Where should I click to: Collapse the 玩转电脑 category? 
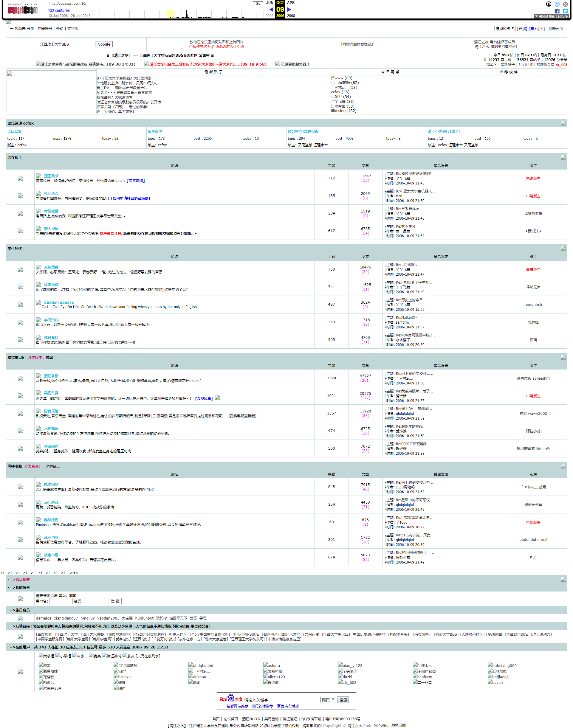tap(563, 466)
